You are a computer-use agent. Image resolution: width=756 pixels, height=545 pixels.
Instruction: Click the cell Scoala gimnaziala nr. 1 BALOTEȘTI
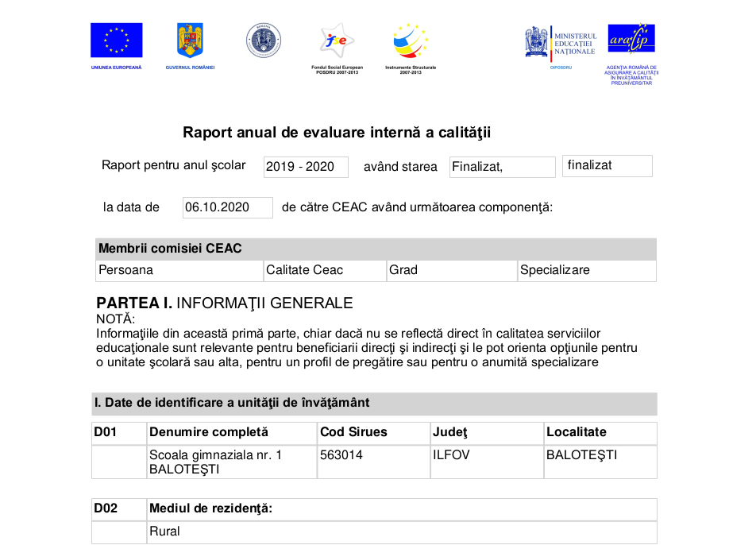pos(232,462)
